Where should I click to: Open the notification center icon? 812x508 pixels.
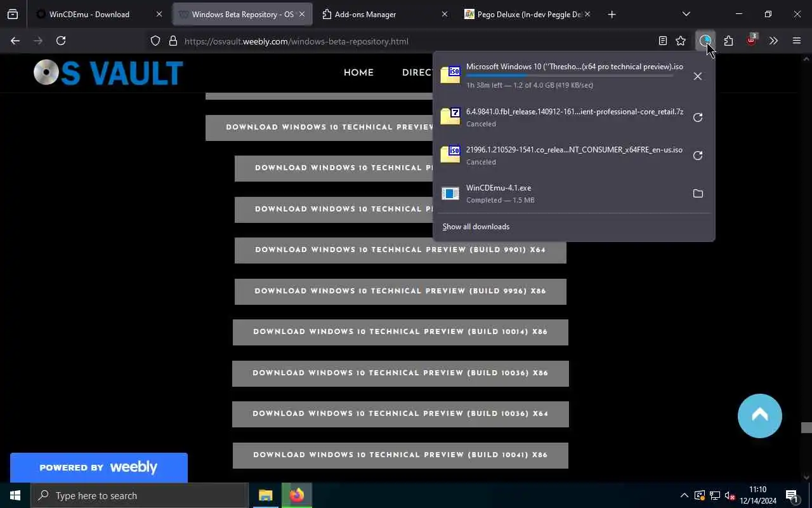792,495
